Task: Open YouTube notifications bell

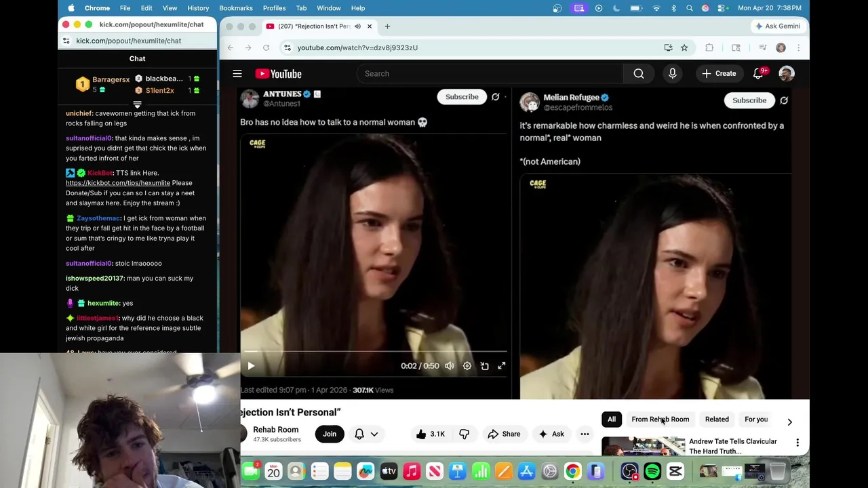Action: (x=758, y=73)
